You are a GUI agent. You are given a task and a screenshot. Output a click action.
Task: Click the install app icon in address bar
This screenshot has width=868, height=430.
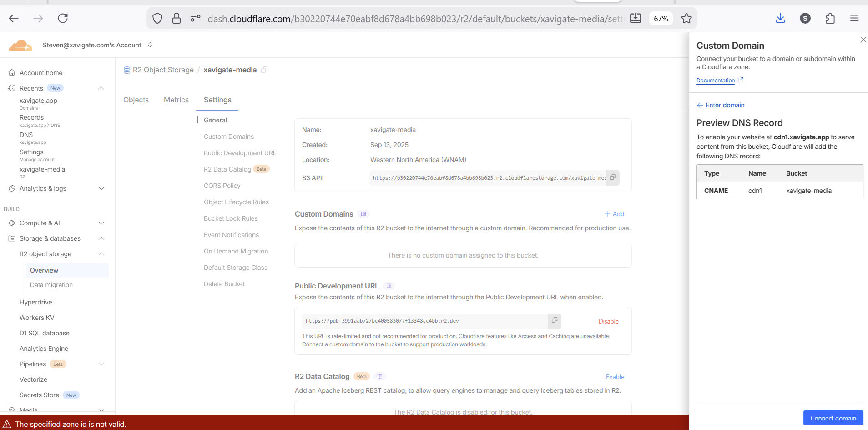(x=636, y=18)
